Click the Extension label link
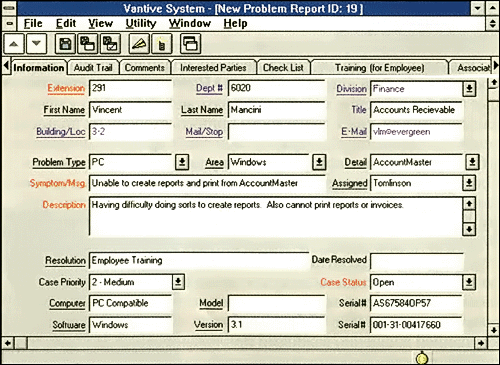The width and height of the screenshot is (500, 365). coord(66,88)
